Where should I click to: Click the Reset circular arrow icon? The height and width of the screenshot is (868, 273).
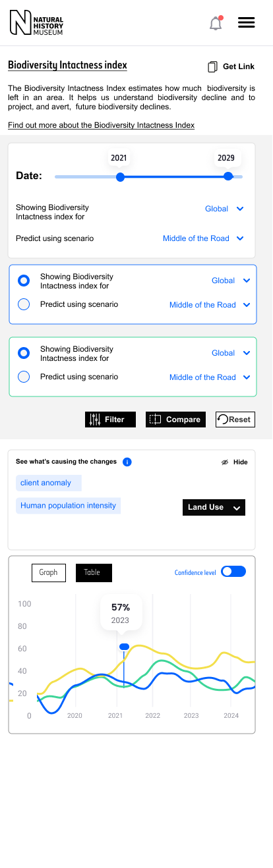coord(223,420)
